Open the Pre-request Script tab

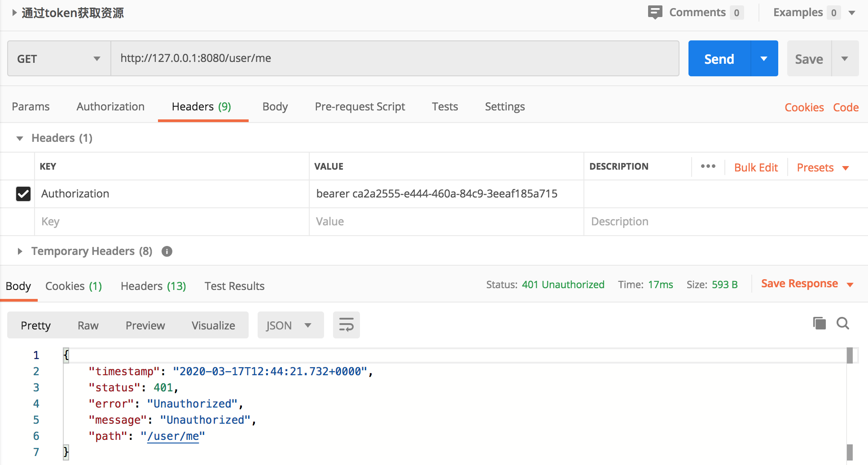[x=359, y=107]
